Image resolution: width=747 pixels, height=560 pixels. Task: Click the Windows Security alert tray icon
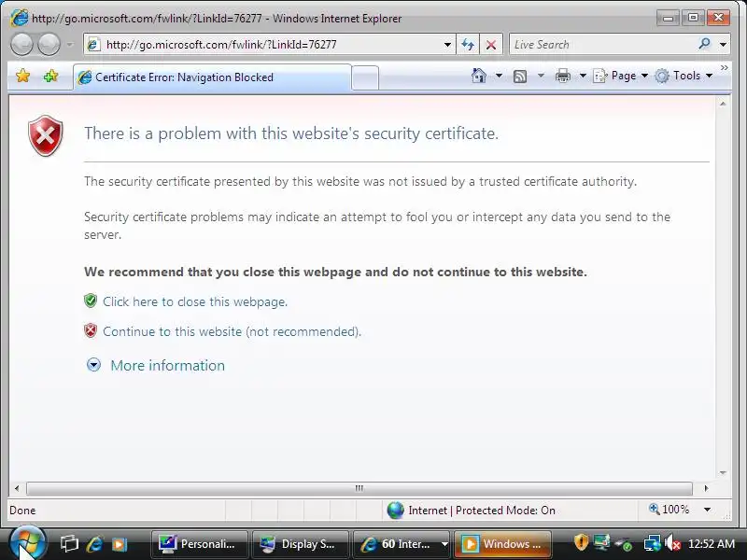pyautogui.click(x=581, y=543)
